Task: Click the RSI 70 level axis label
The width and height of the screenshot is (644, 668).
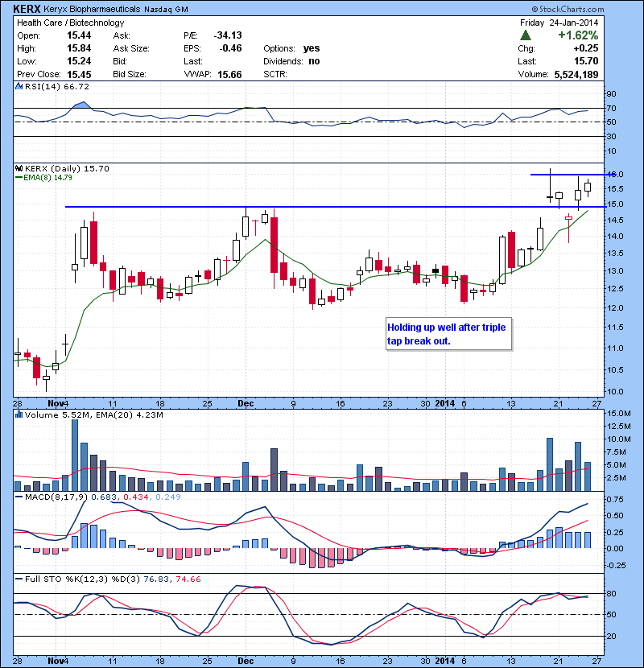Action: (x=611, y=108)
